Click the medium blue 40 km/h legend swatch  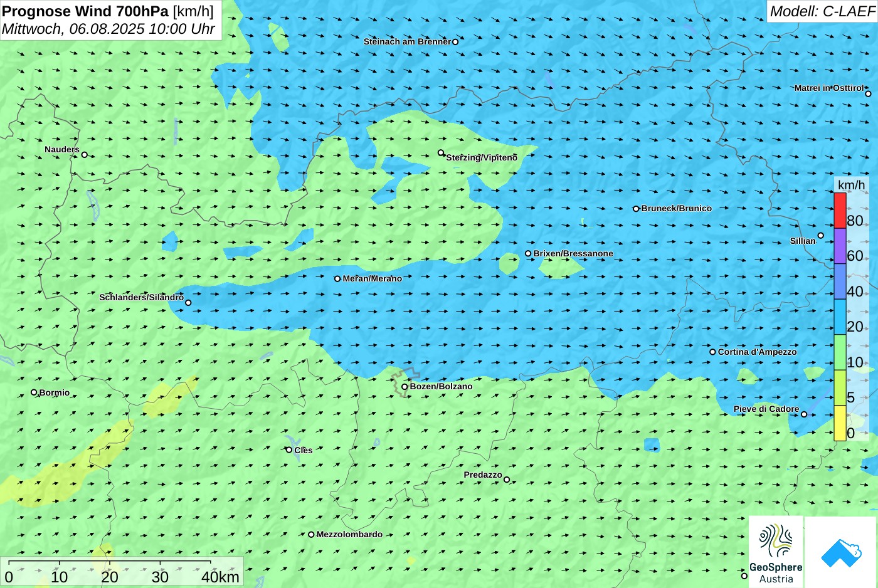point(840,281)
